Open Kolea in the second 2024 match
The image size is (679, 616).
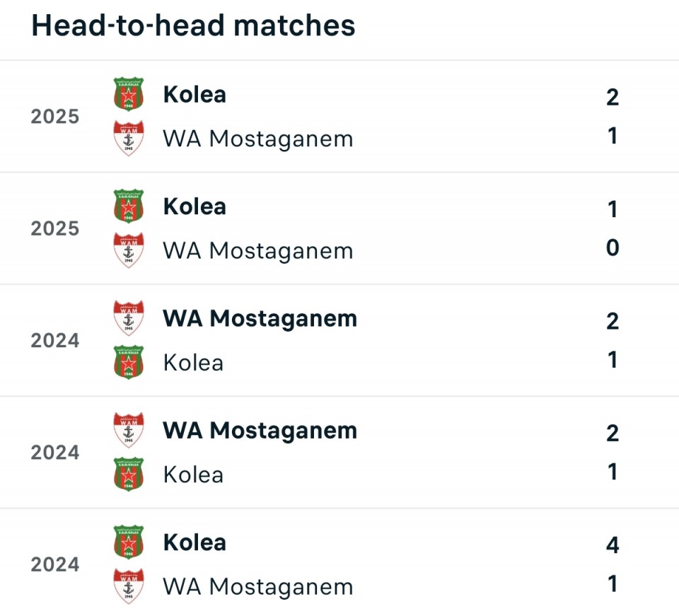[x=193, y=475]
